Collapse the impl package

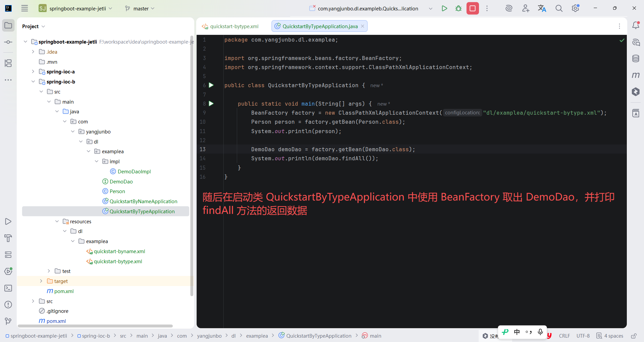pyautogui.click(x=97, y=161)
